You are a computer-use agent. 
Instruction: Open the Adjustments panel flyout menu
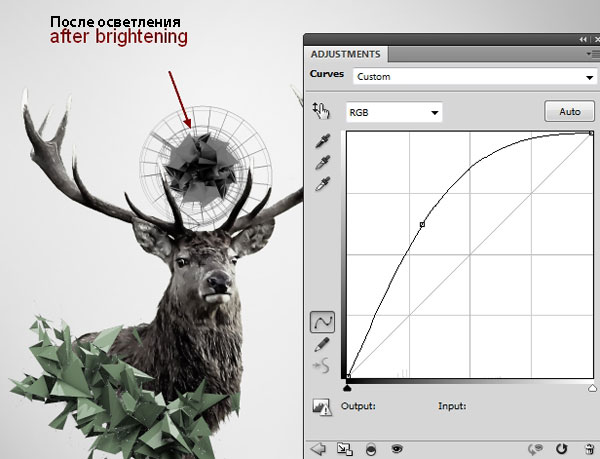click(x=593, y=54)
